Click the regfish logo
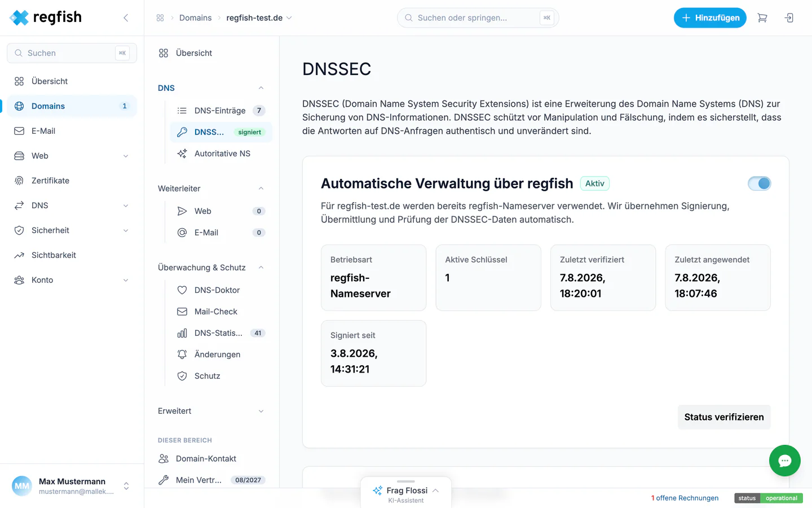This screenshot has width=812, height=508. [x=46, y=17]
